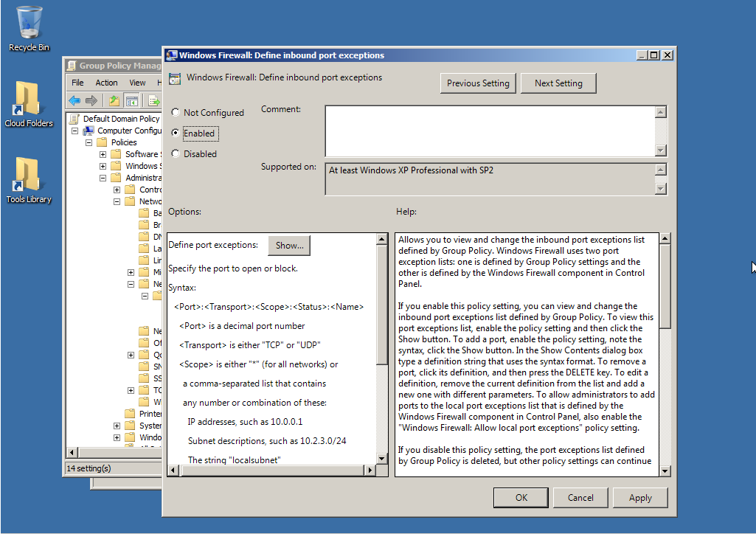Expand the Software Settings tree node
The image size is (756, 534).
coord(103,153)
